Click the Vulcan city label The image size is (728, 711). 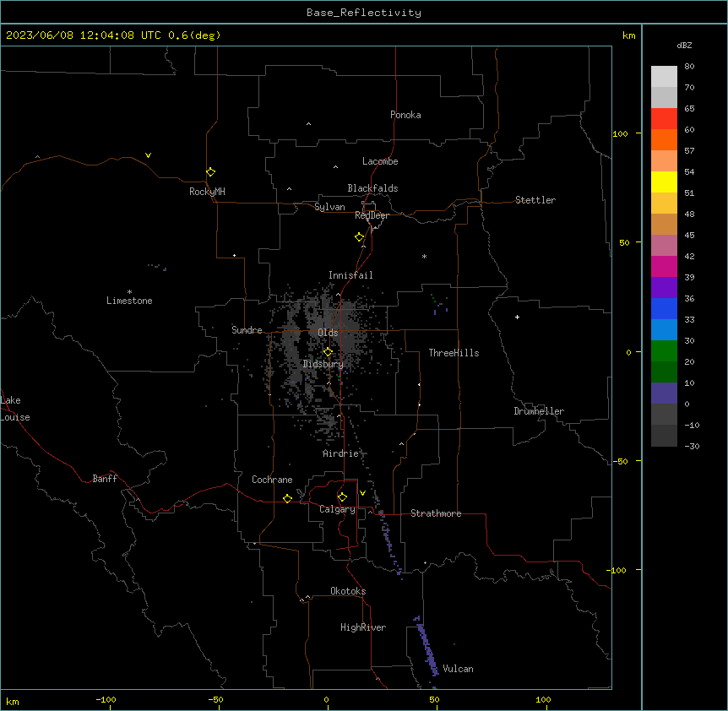[459, 669]
